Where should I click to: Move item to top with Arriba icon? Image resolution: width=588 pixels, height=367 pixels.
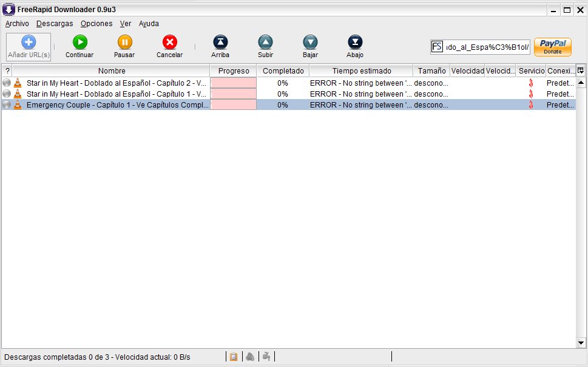pos(220,42)
